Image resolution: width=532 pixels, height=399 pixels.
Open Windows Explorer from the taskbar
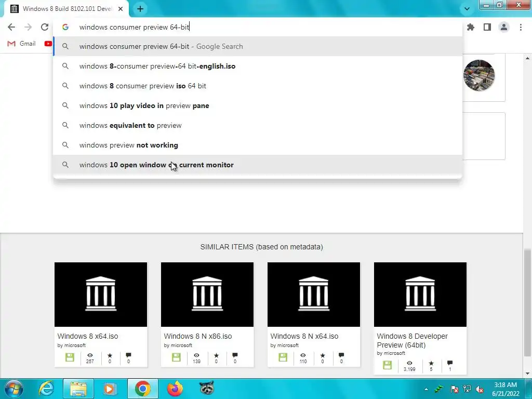click(x=78, y=389)
